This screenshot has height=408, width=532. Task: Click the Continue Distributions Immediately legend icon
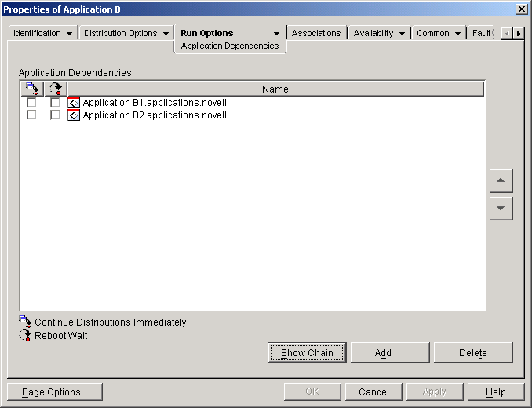coord(25,322)
